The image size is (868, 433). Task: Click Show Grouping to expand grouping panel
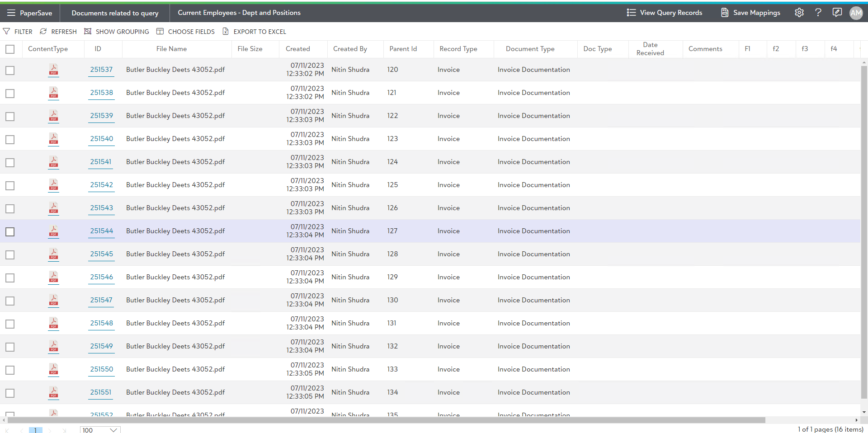117,32
